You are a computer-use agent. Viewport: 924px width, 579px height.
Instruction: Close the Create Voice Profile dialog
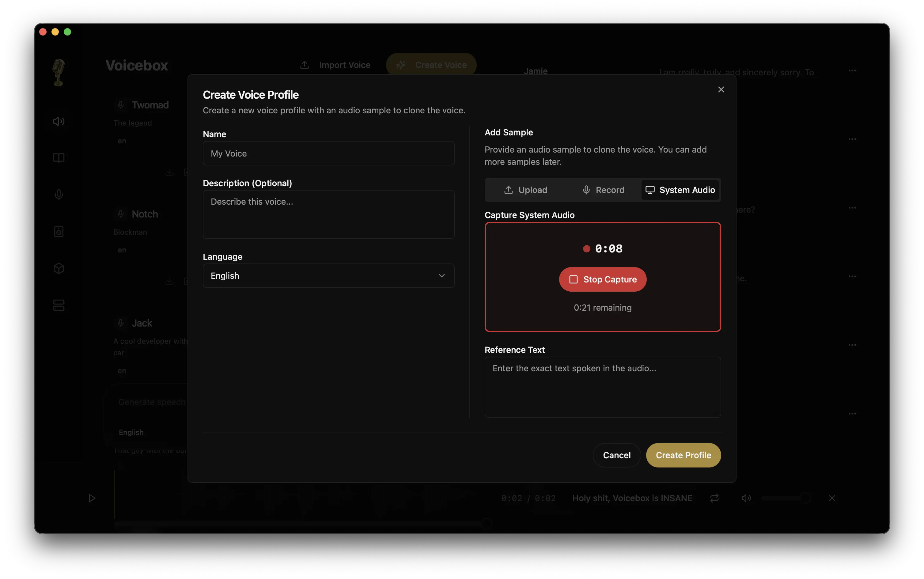pos(721,89)
